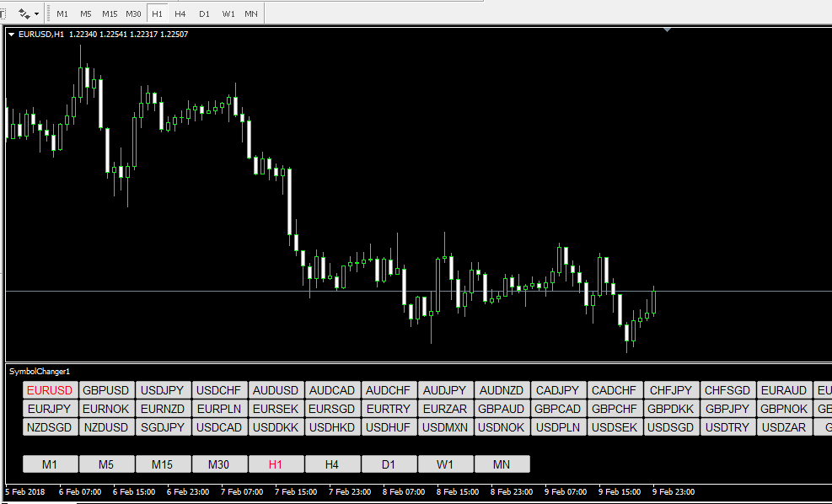Select the NZDUSD symbol button
This screenshot has width=832, height=504.
pyautogui.click(x=106, y=427)
